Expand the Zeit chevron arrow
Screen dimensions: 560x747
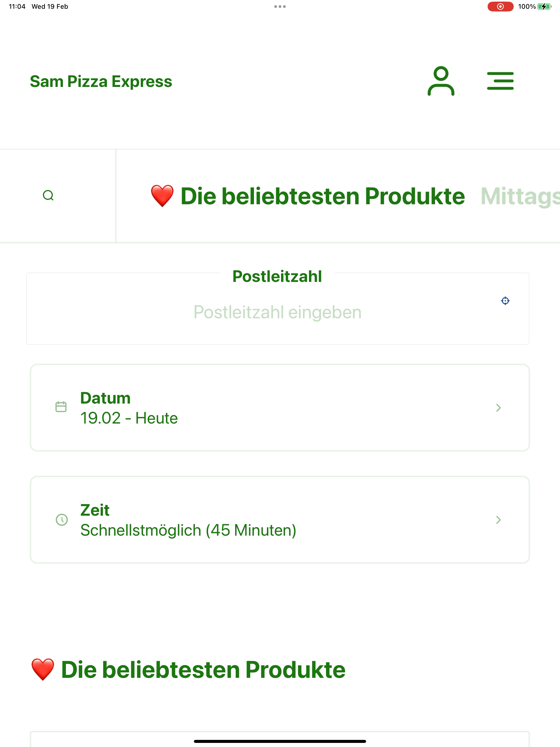tap(498, 520)
